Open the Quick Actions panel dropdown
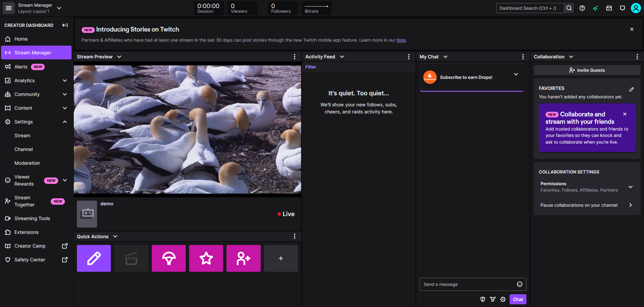Viewport: 644px width, 307px height. pos(115,236)
